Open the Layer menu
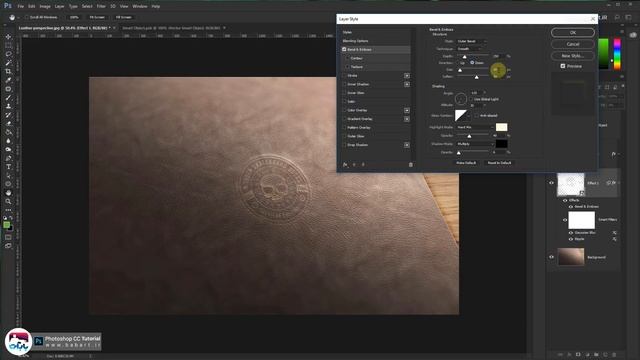Image resolution: width=640 pixels, height=360 pixels. (x=60, y=7)
